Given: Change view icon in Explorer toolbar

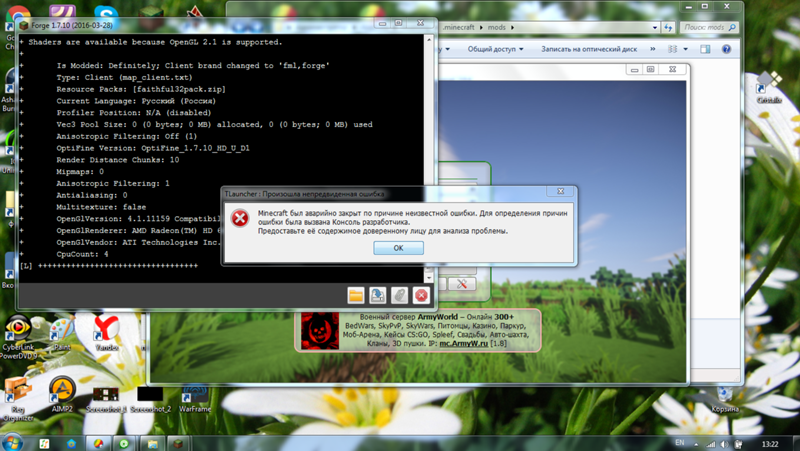Looking at the screenshot, I should [x=672, y=49].
